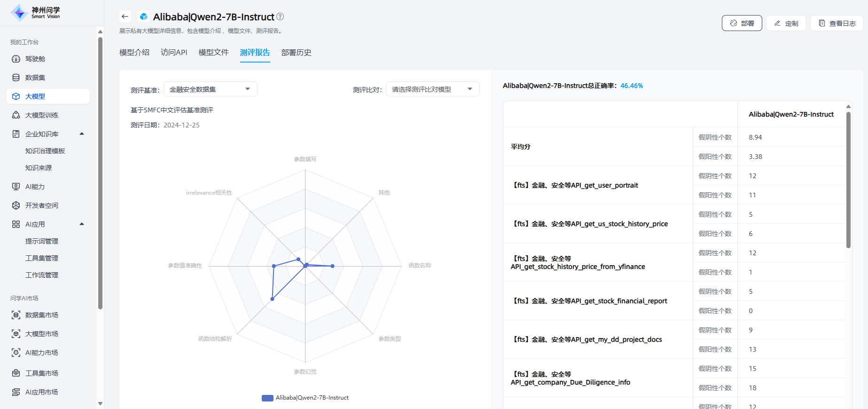Switch to the 模型文件 tab
868x409 pixels.
pyautogui.click(x=213, y=53)
